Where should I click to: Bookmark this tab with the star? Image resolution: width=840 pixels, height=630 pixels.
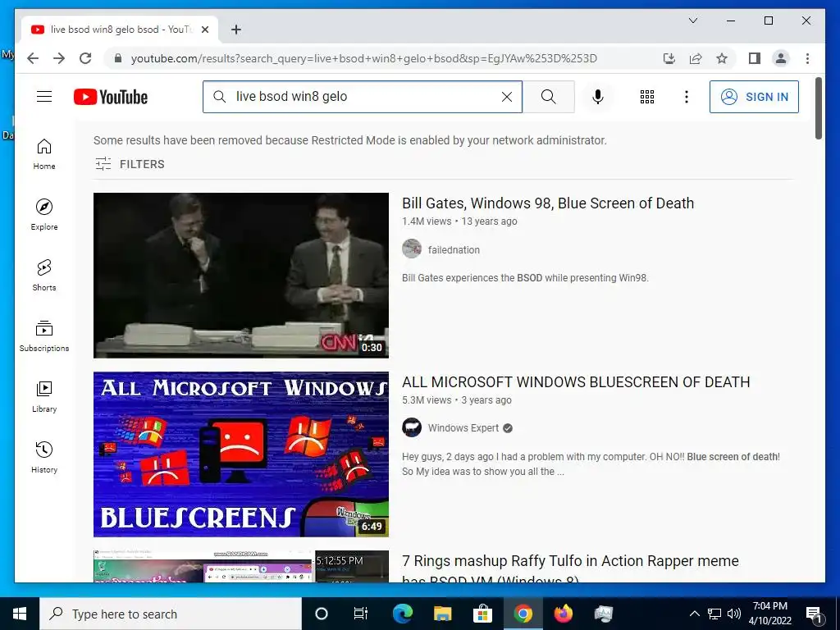(722, 58)
